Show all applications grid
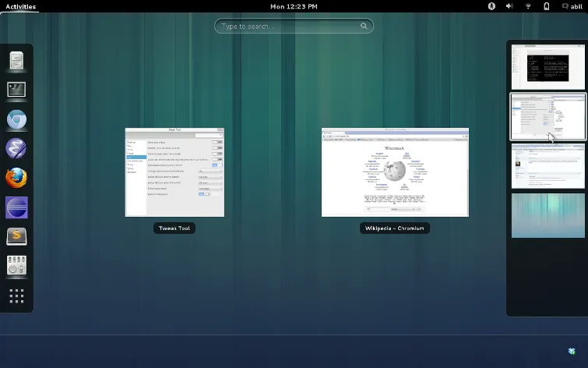The width and height of the screenshot is (588, 368). 16,295
